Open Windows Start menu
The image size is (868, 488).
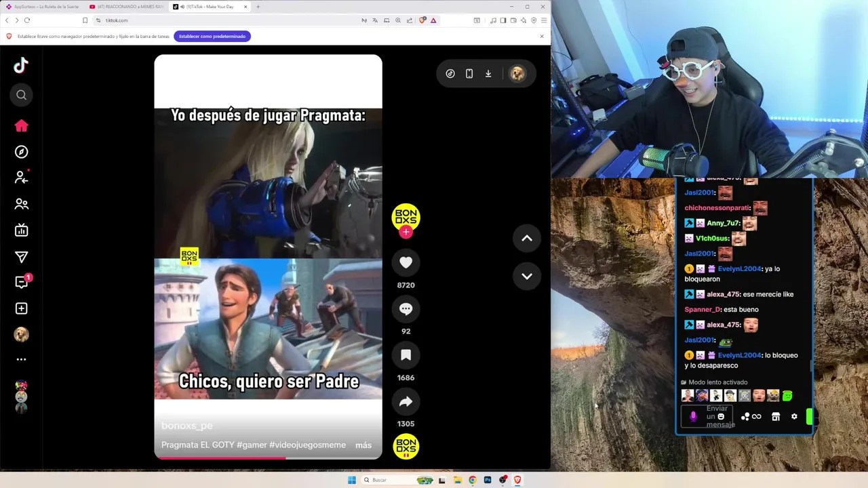point(351,480)
